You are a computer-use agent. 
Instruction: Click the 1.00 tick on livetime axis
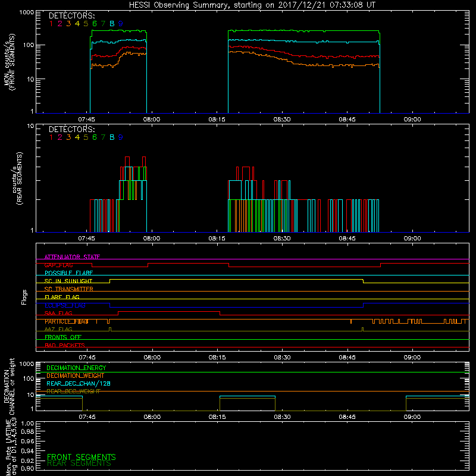click(27, 424)
